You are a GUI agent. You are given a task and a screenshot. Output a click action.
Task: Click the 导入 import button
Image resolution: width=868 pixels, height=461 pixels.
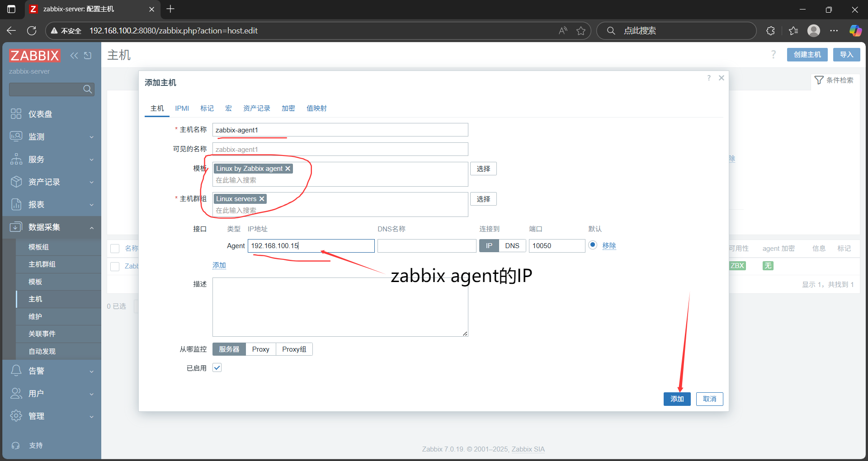pyautogui.click(x=847, y=55)
